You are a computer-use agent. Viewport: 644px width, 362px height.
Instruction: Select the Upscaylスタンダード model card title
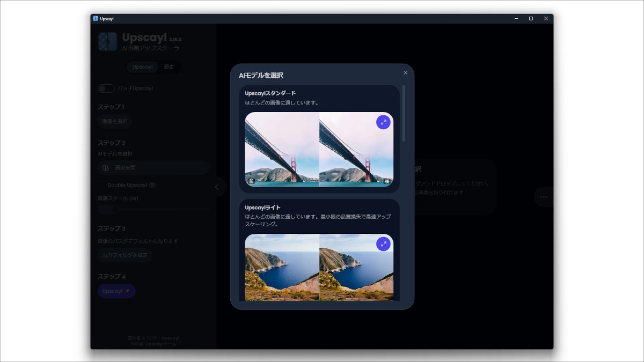[270, 93]
